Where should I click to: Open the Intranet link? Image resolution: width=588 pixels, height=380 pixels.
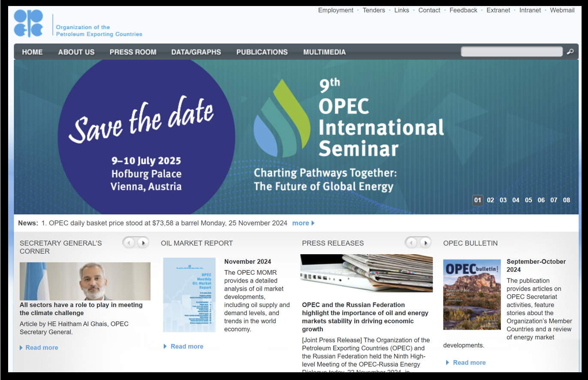point(530,10)
